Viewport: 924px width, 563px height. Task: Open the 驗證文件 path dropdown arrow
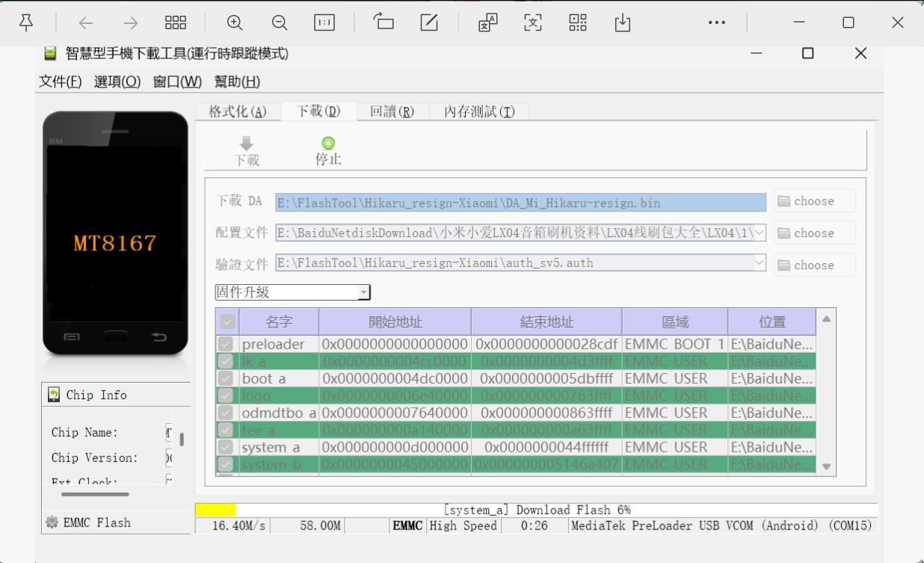(x=760, y=264)
